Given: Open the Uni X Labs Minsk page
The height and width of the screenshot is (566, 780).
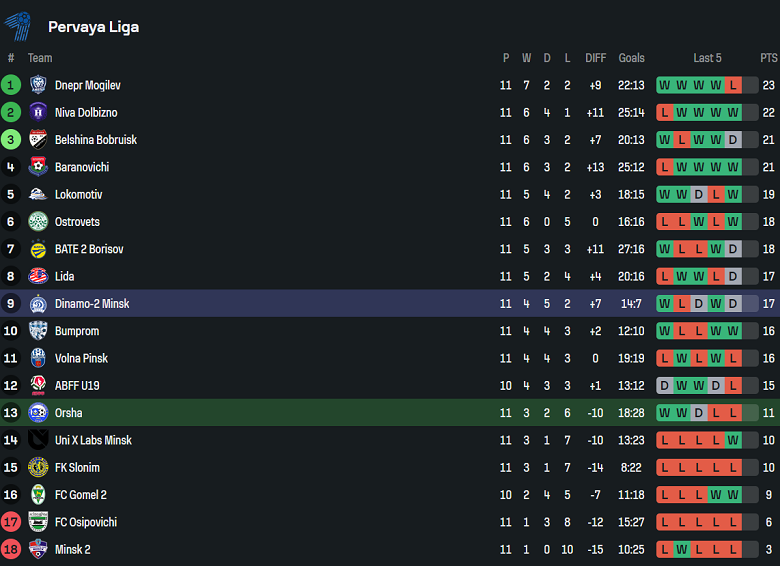Looking at the screenshot, I should pos(93,440).
